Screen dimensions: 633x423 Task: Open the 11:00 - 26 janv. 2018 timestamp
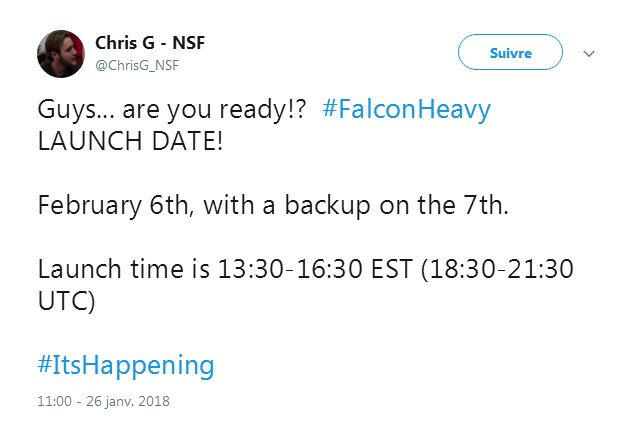104,402
